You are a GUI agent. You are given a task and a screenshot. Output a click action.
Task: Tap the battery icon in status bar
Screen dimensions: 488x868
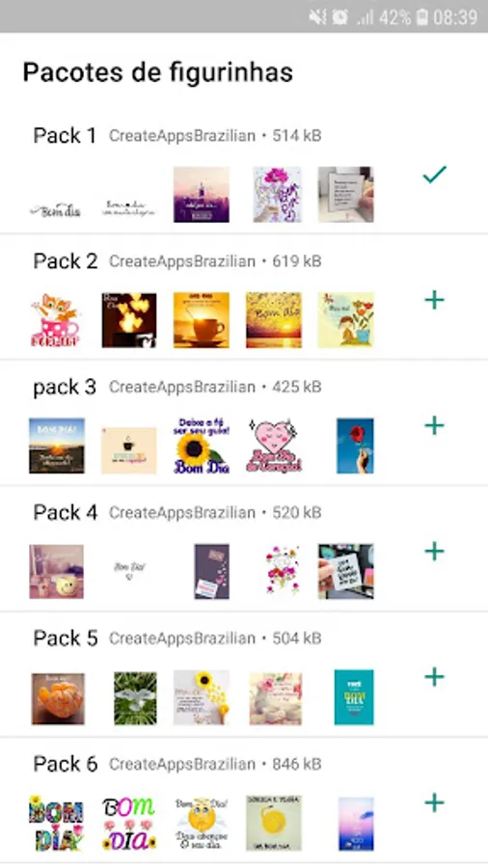422,17
